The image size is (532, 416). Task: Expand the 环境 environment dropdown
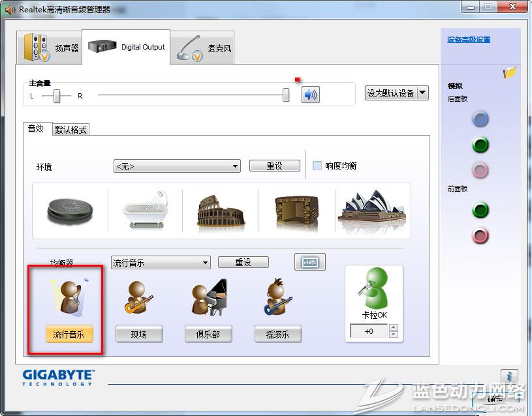pos(235,166)
